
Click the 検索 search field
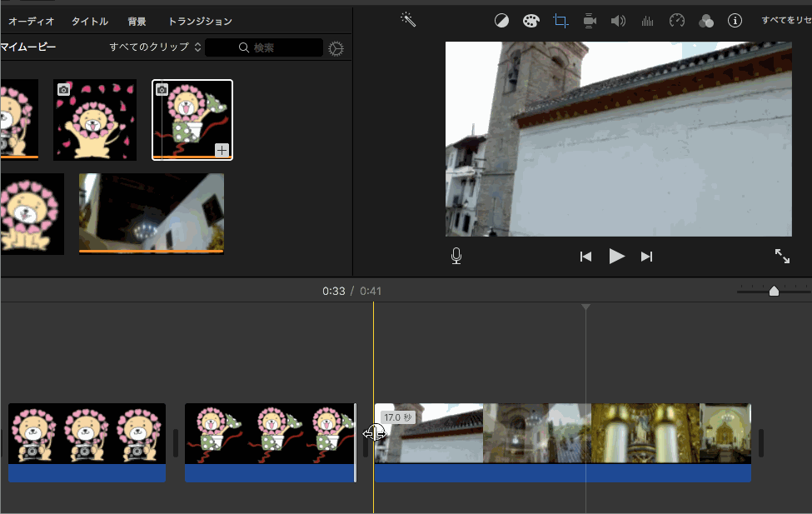click(x=264, y=48)
